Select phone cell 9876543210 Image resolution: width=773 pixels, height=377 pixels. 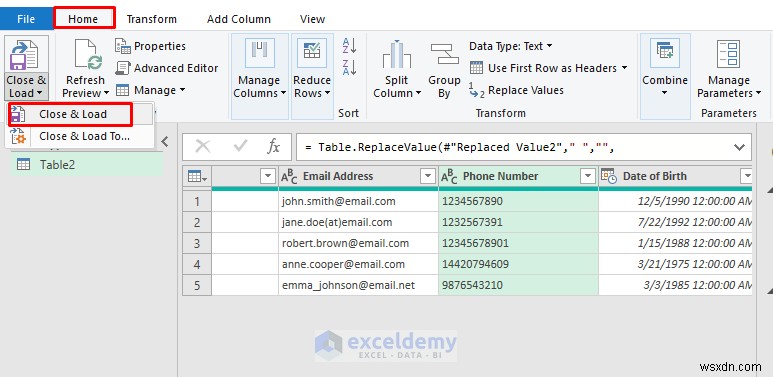click(x=519, y=285)
